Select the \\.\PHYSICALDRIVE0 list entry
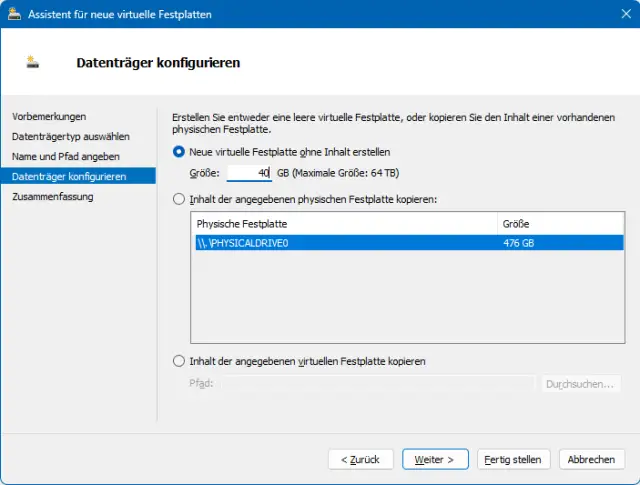Viewport: 640px width, 485px height. click(344, 243)
